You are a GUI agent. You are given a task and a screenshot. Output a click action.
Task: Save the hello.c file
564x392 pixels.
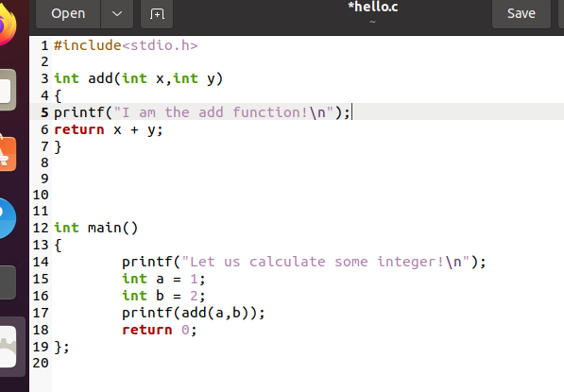click(x=521, y=13)
